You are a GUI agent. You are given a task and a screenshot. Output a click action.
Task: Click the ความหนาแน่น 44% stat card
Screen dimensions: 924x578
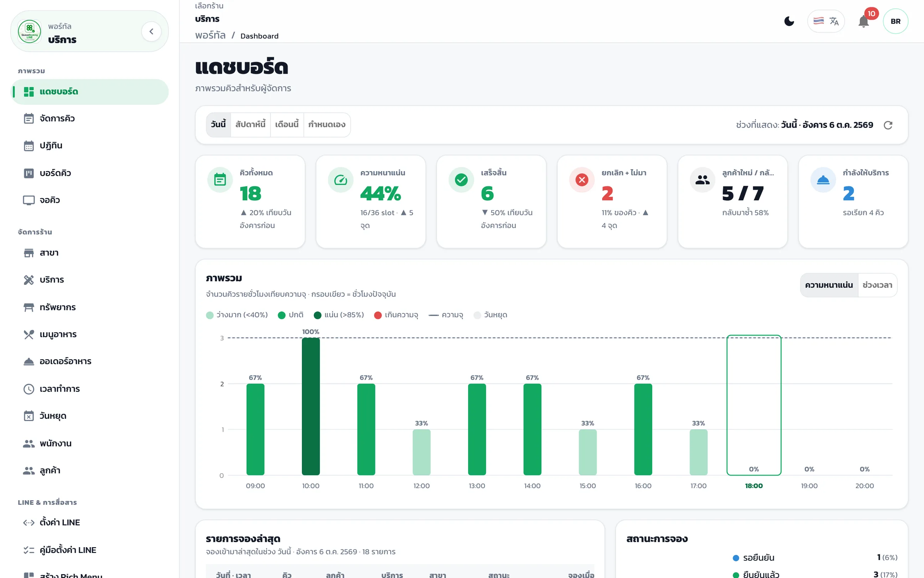point(371,202)
